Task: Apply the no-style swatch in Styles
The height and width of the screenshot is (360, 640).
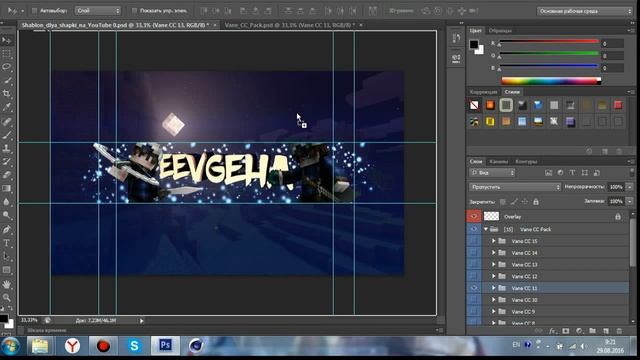Action: (474, 105)
